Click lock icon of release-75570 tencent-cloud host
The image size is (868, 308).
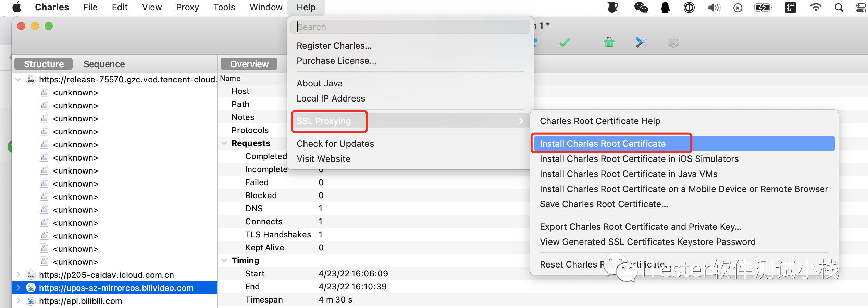(x=30, y=79)
